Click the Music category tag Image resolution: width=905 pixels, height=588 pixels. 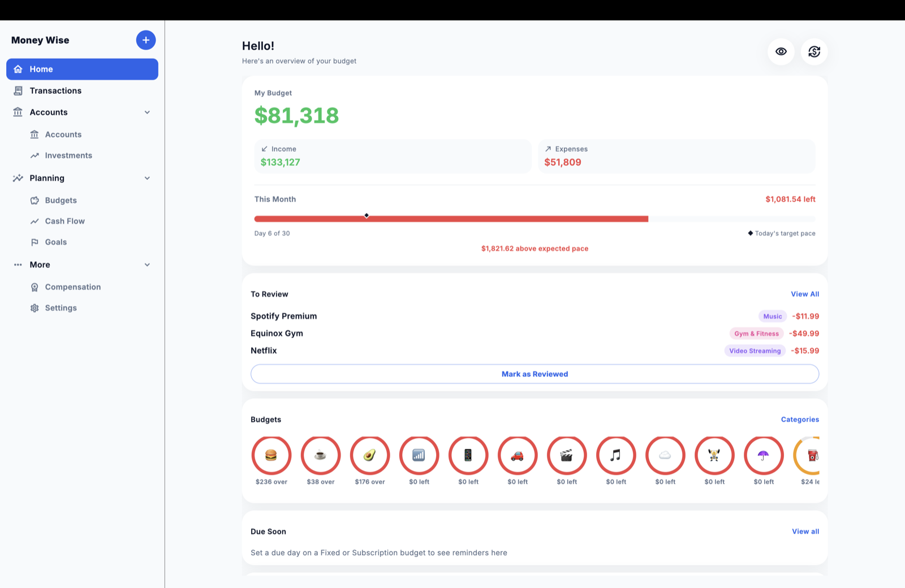(773, 317)
